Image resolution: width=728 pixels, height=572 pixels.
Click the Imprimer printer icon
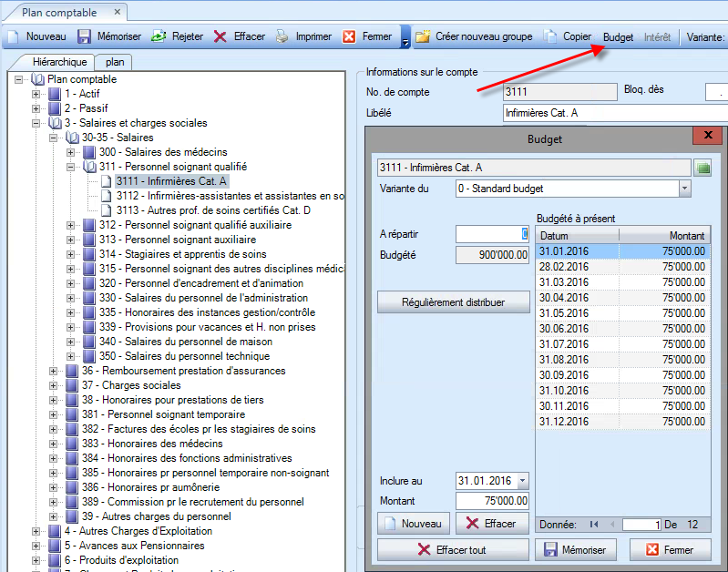(x=282, y=37)
